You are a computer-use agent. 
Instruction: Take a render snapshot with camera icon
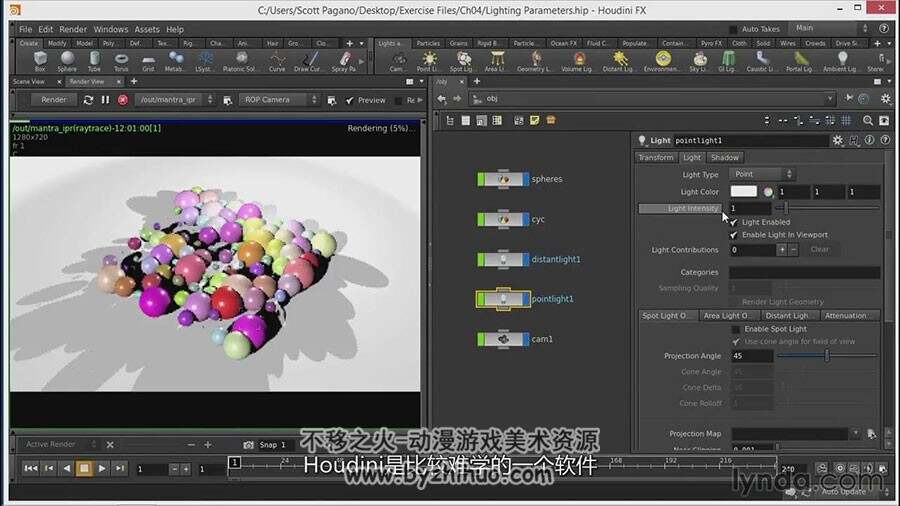pos(248,445)
